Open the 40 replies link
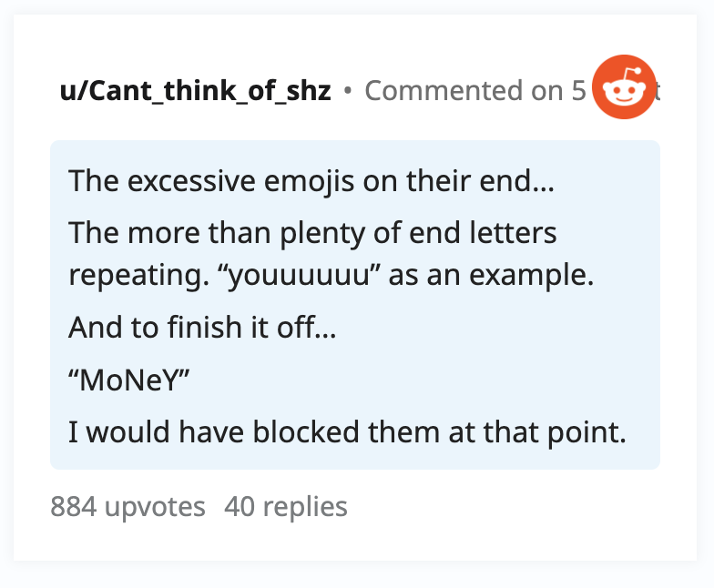 [286, 506]
